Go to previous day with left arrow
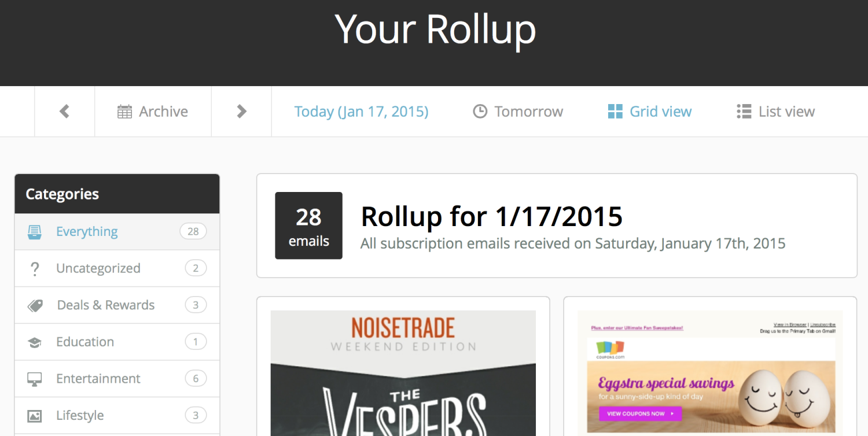The height and width of the screenshot is (436, 868). coord(64,112)
